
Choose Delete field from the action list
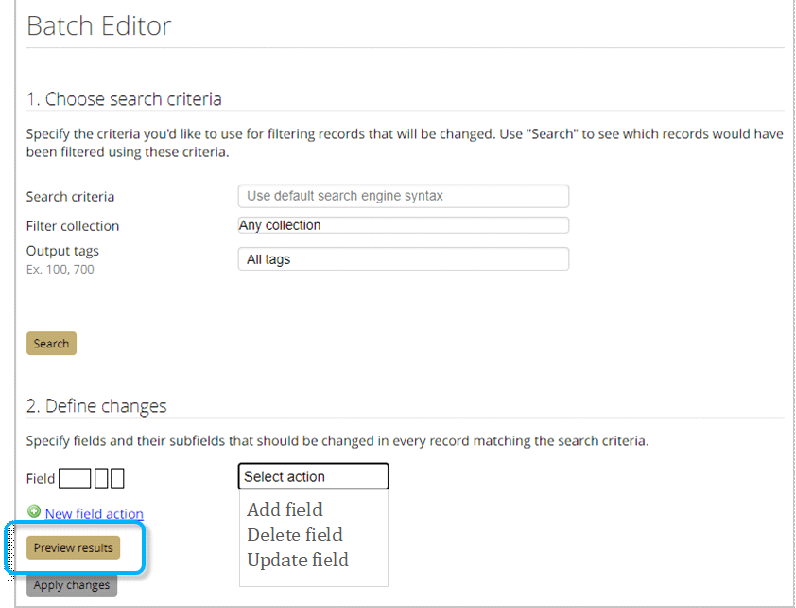(x=295, y=535)
